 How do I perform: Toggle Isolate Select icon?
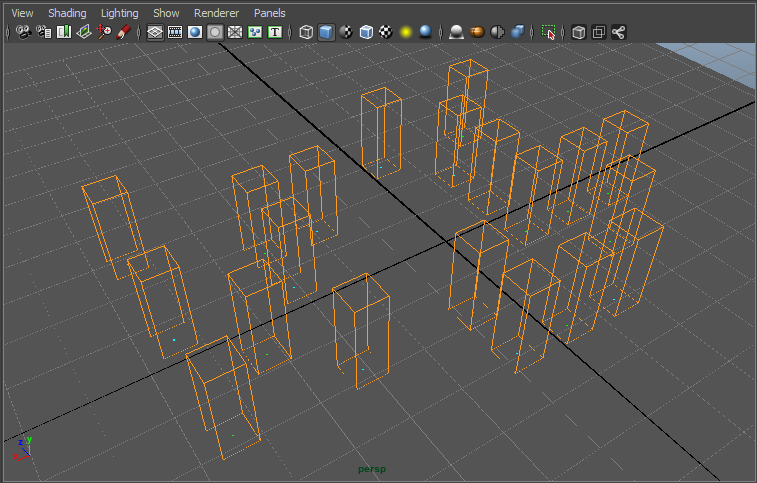pos(548,32)
